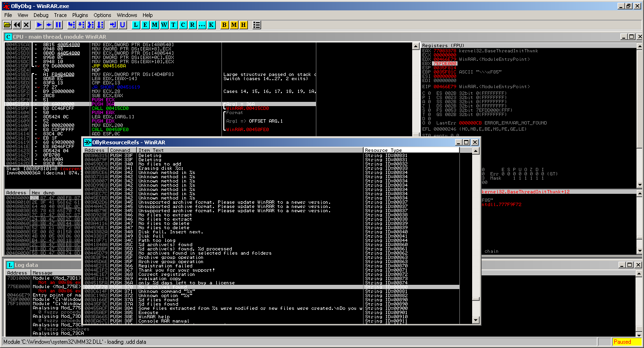Image resolution: width=644 pixels, height=348 pixels.
Task: Show Run trace with ellipsis icon
Action: click(202, 25)
